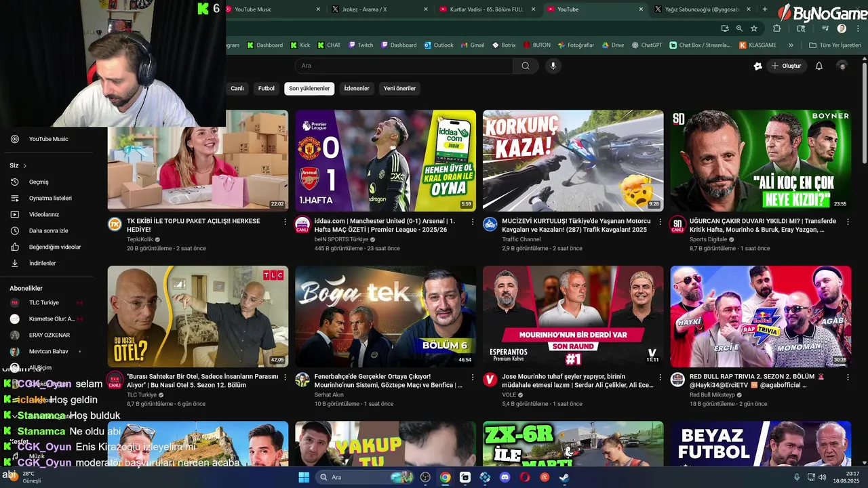Viewport: 868px width, 488px height.
Task: Open Traffic Channel avatar icon
Action: (x=490, y=225)
